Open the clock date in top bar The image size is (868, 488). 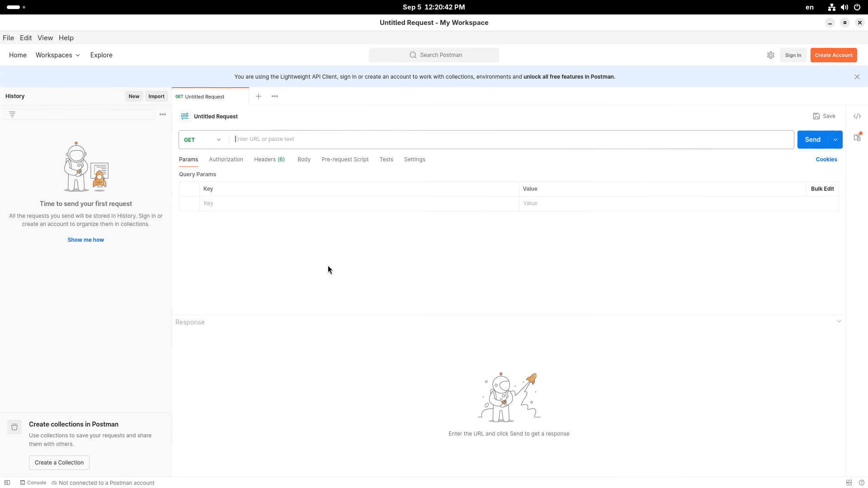(x=434, y=7)
